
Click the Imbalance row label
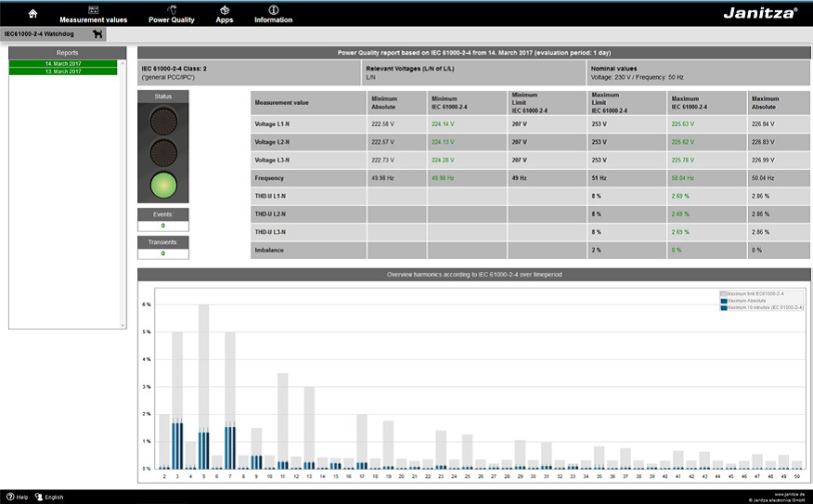tap(269, 250)
